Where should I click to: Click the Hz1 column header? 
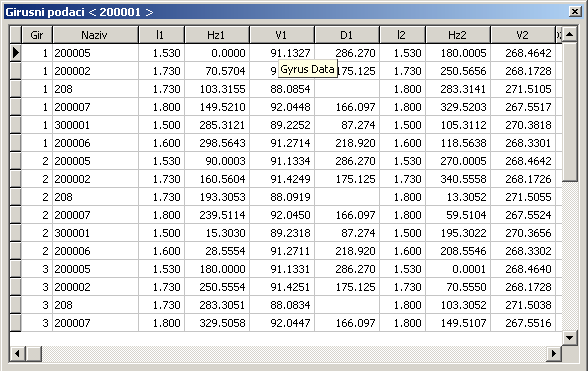pyautogui.click(x=217, y=35)
